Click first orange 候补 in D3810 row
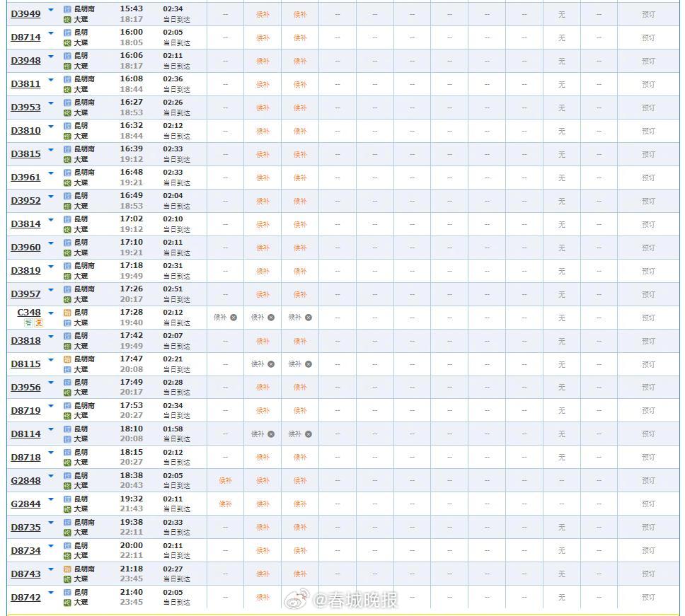685x616 pixels. [263, 131]
